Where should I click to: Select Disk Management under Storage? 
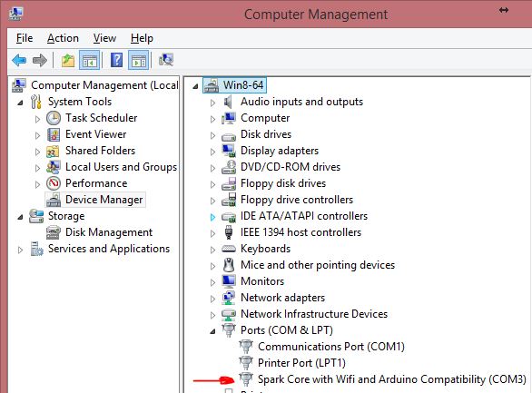coord(109,232)
